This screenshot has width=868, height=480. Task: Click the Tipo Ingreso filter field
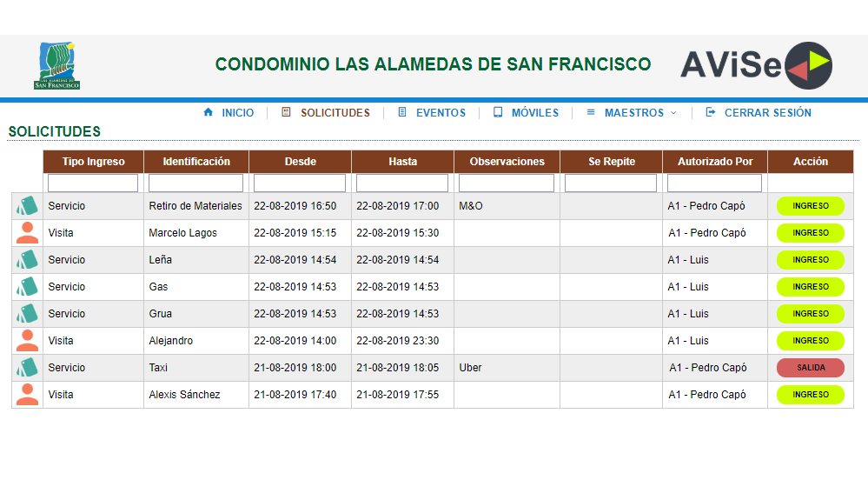(x=93, y=183)
